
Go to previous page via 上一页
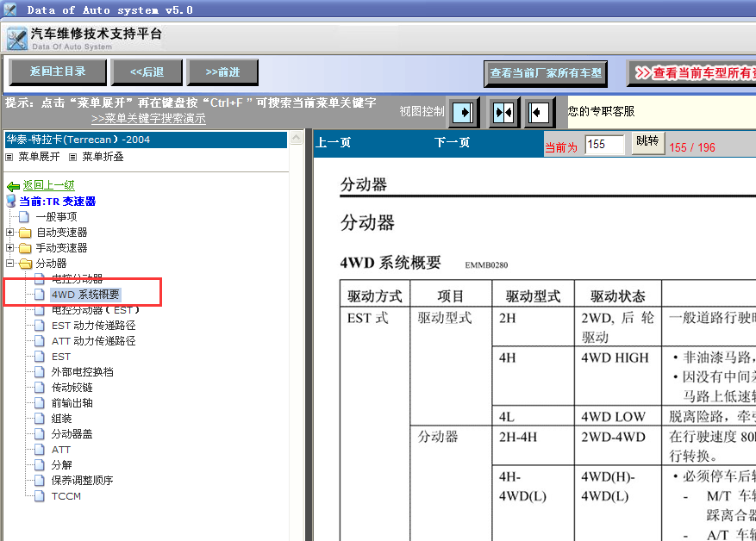tap(333, 143)
